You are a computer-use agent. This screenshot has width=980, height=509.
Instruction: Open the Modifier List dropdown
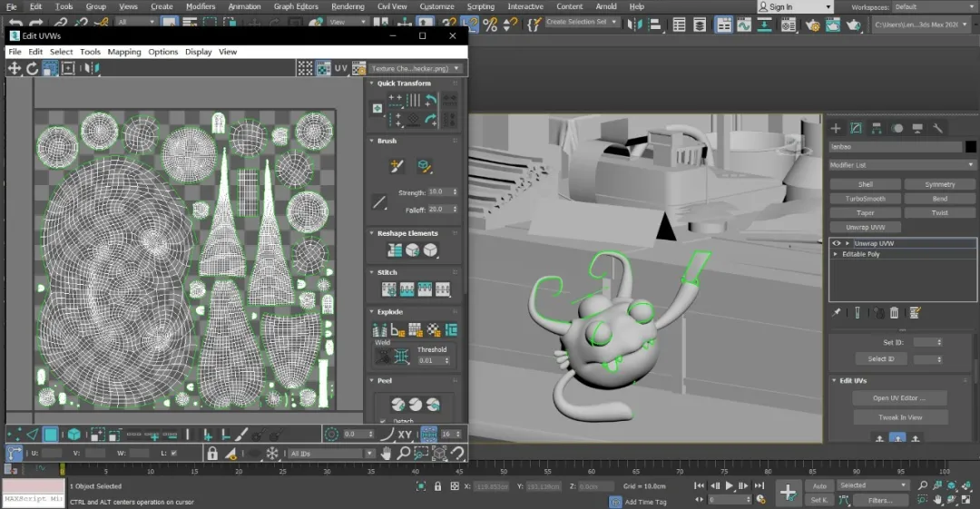(902, 165)
